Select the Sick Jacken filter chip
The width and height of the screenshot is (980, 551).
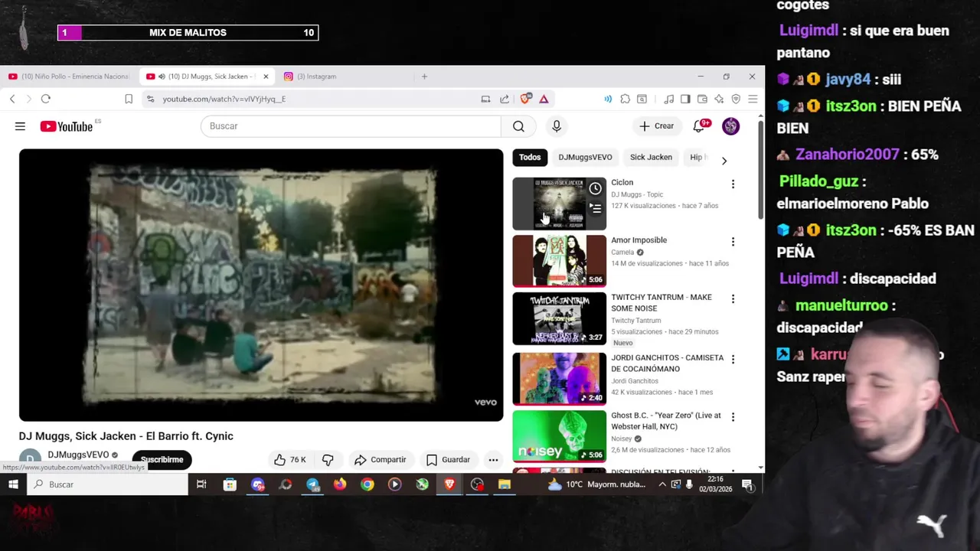(x=651, y=157)
